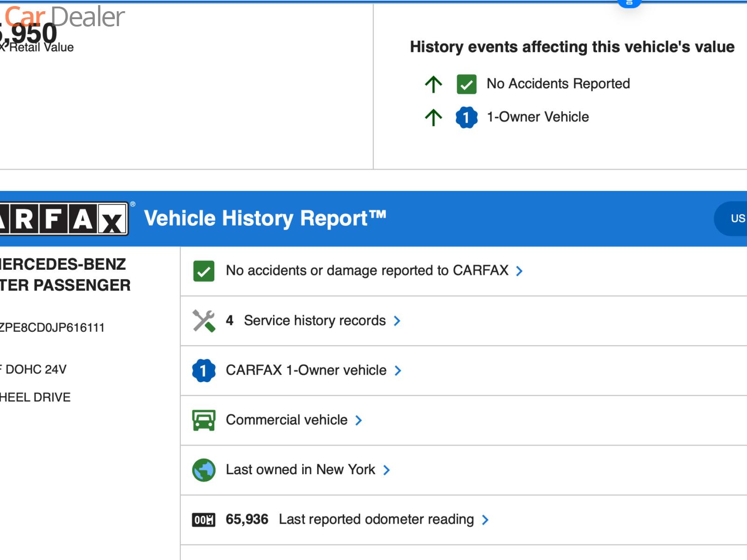Click the CARFAX logo in blue header
Viewport: 747px width, 560px height.
[64, 218]
